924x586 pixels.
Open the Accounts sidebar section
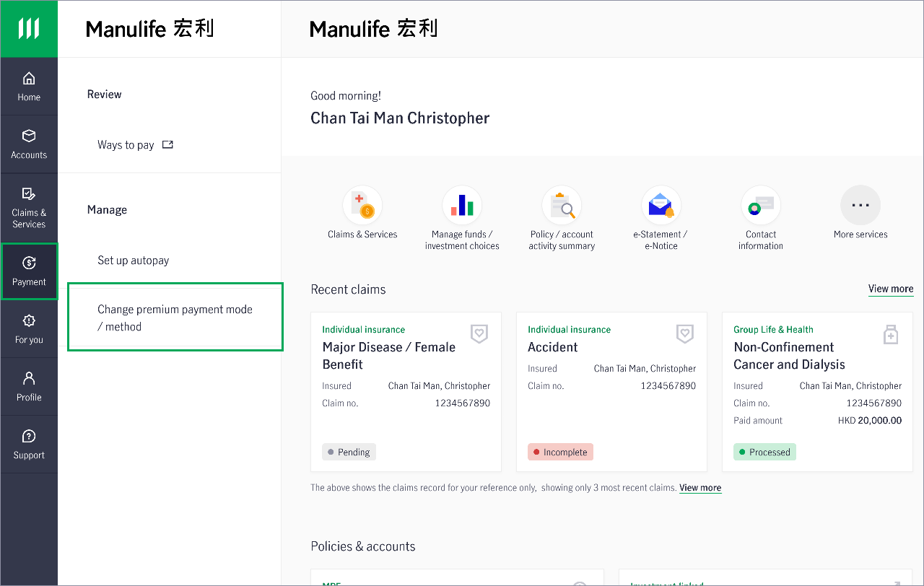tap(29, 144)
